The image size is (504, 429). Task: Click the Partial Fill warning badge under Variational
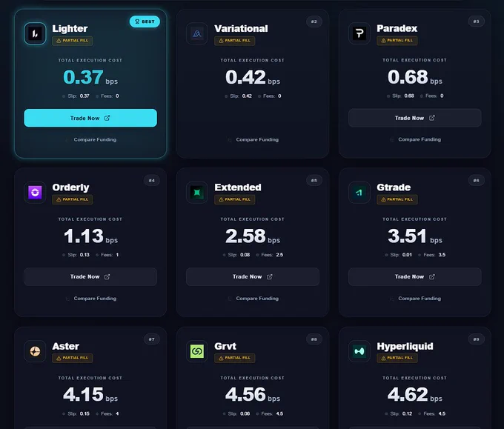235,41
